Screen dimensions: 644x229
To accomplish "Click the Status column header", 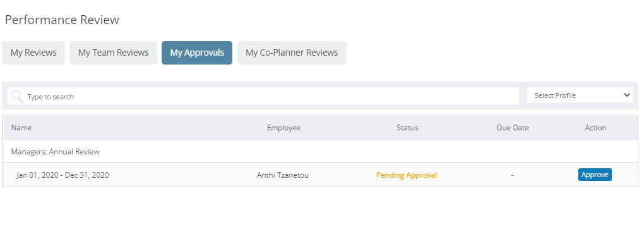I will 407,128.
